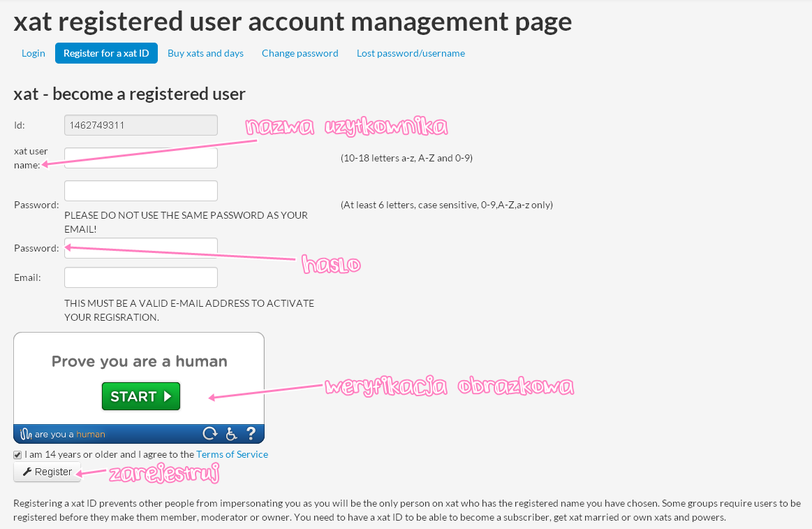Click the 'At least 6 letters, case sensitive' hint
This screenshot has height=529, width=812.
446,205
